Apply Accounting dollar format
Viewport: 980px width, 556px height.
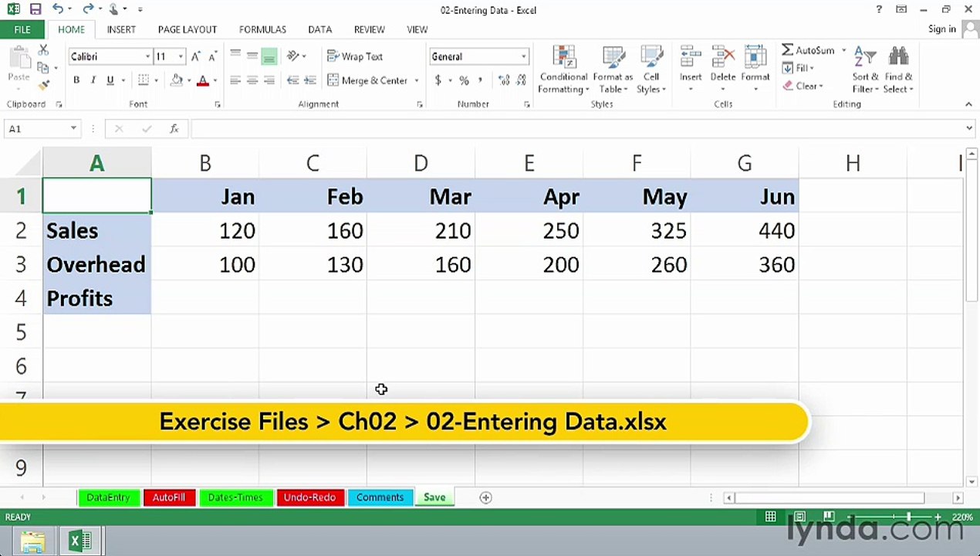click(438, 80)
